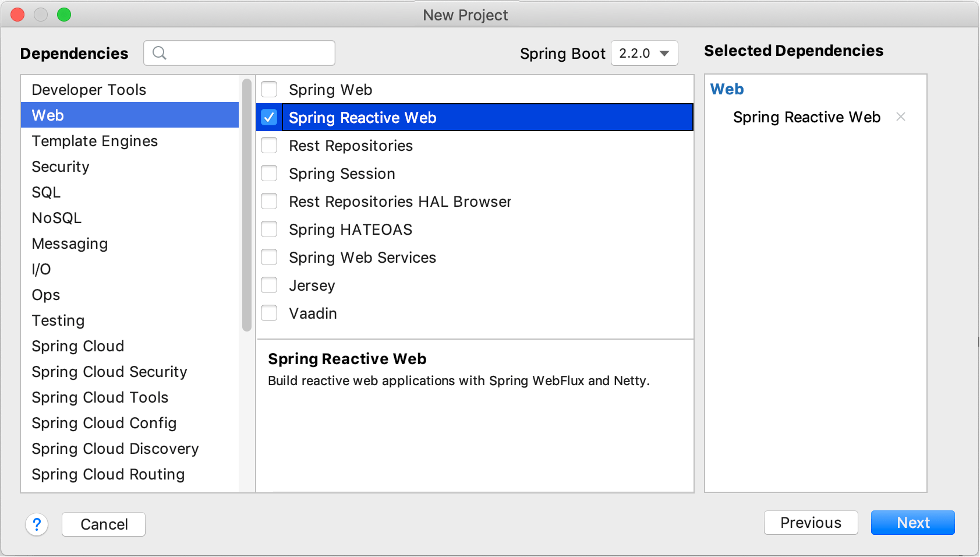The image size is (980, 557).
Task: Open the SQL dependency category
Action: (x=45, y=192)
